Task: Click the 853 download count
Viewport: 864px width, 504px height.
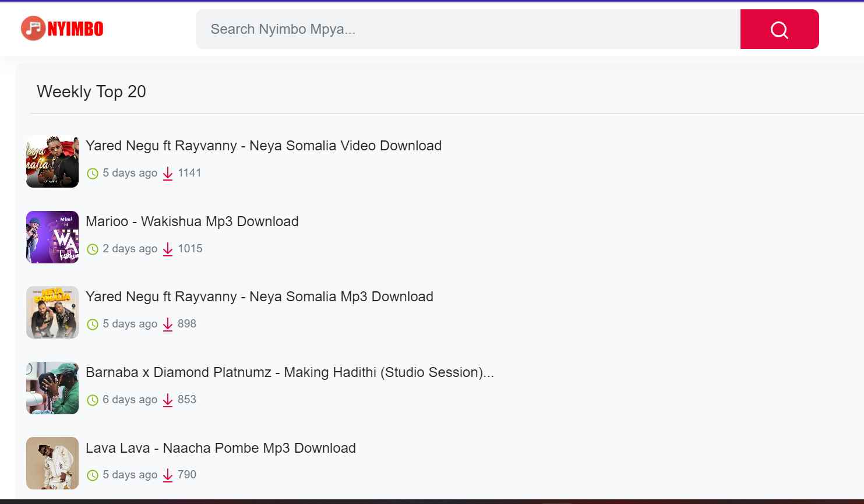Action: pyautogui.click(x=187, y=400)
